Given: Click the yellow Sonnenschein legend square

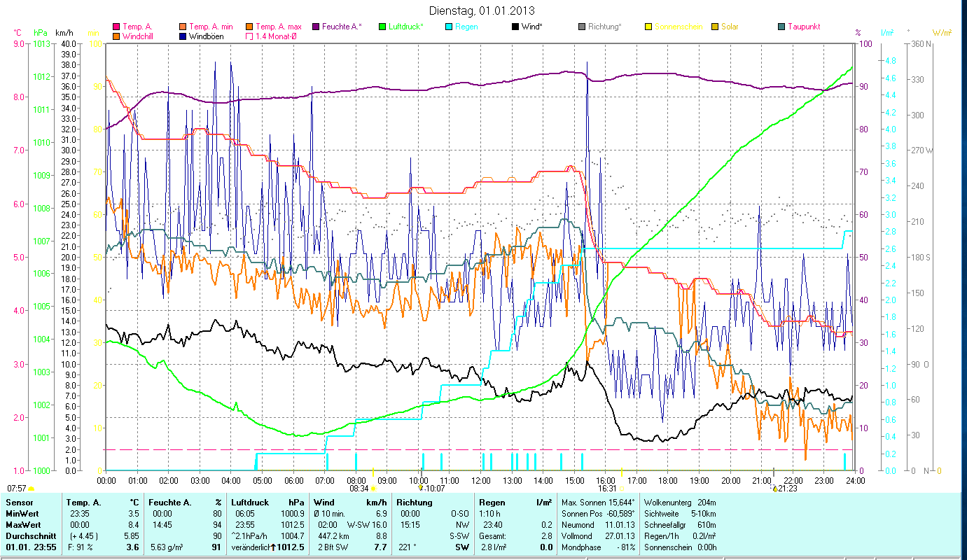Looking at the screenshot, I should click(648, 27).
